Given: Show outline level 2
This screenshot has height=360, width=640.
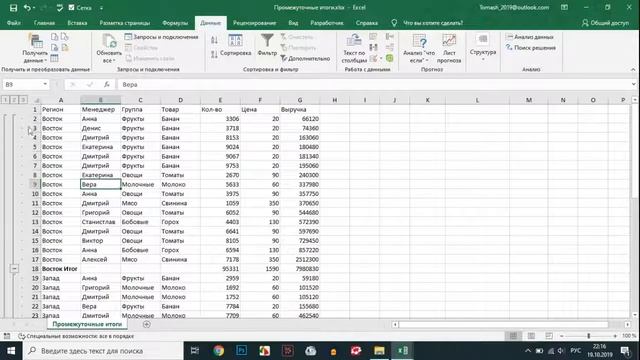Looking at the screenshot, I should click(14, 100).
